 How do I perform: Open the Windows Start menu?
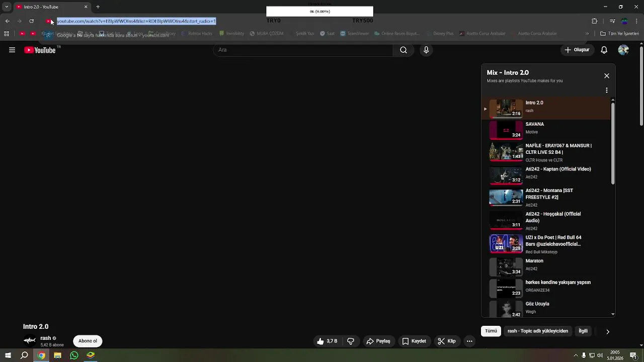click(x=8, y=355)
